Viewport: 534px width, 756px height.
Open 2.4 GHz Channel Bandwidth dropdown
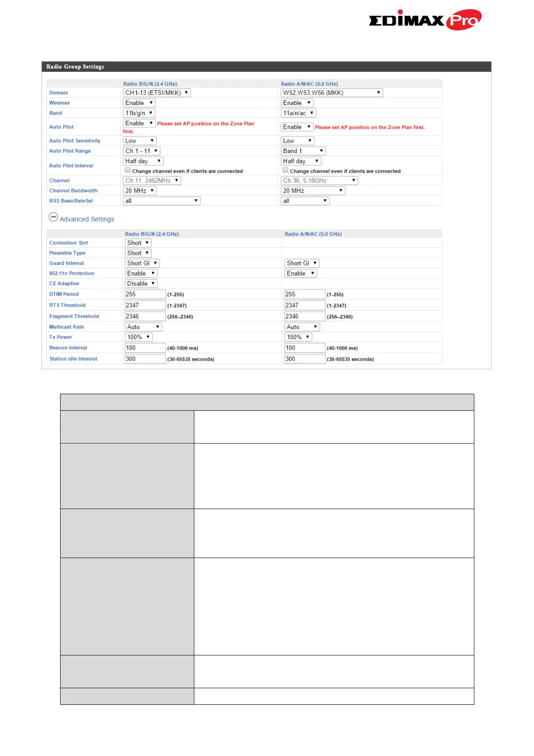point(140,191)
